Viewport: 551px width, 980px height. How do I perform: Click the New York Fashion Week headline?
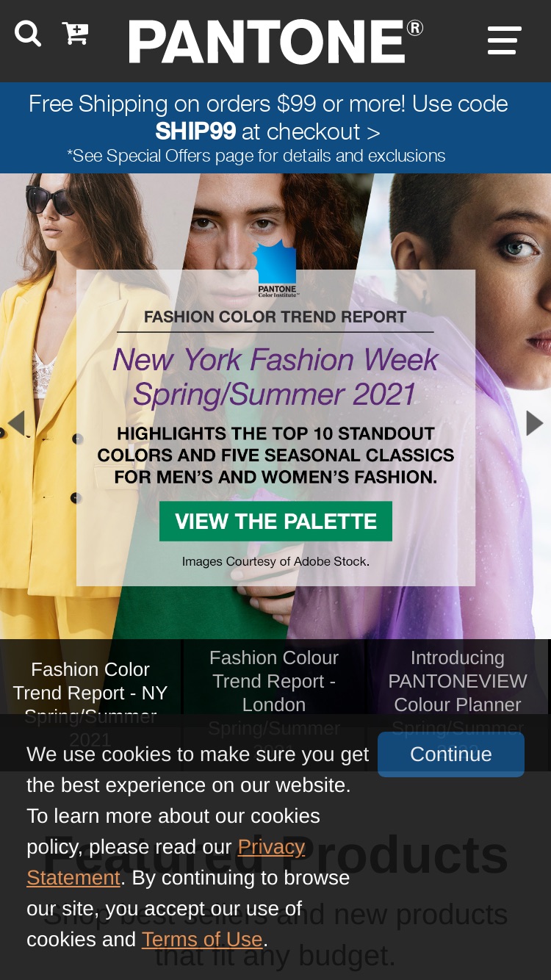pos(275,377)
